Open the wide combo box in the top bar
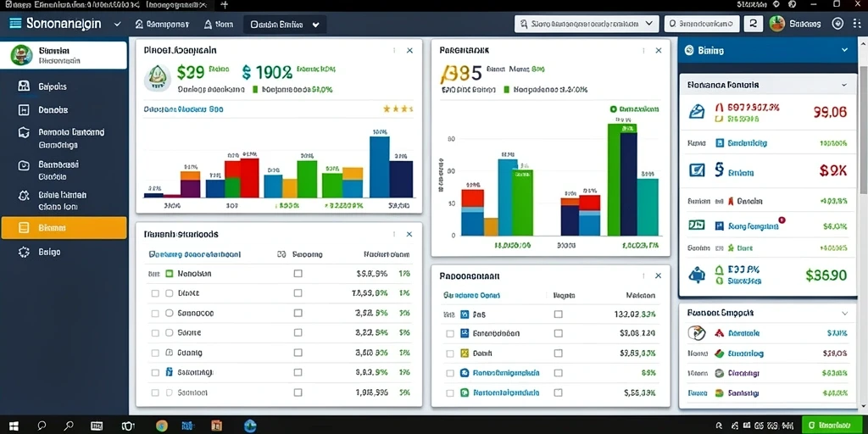 587,24
